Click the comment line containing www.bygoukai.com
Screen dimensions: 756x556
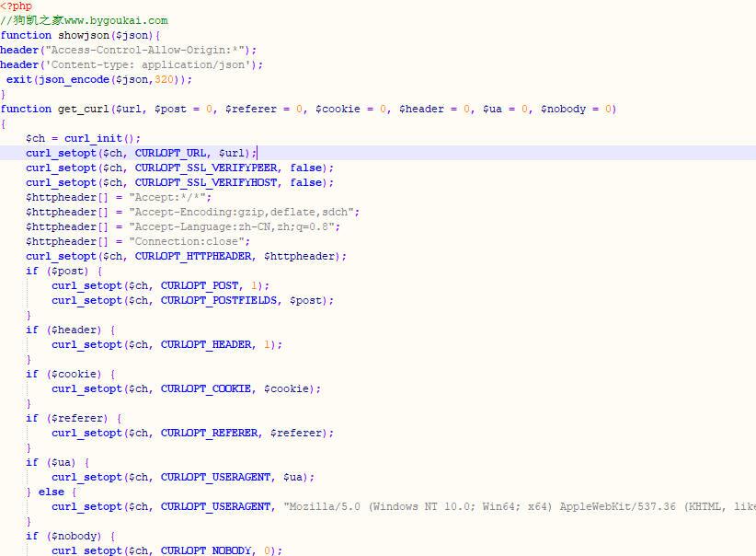pyautogui.click(x=84, y=20)
